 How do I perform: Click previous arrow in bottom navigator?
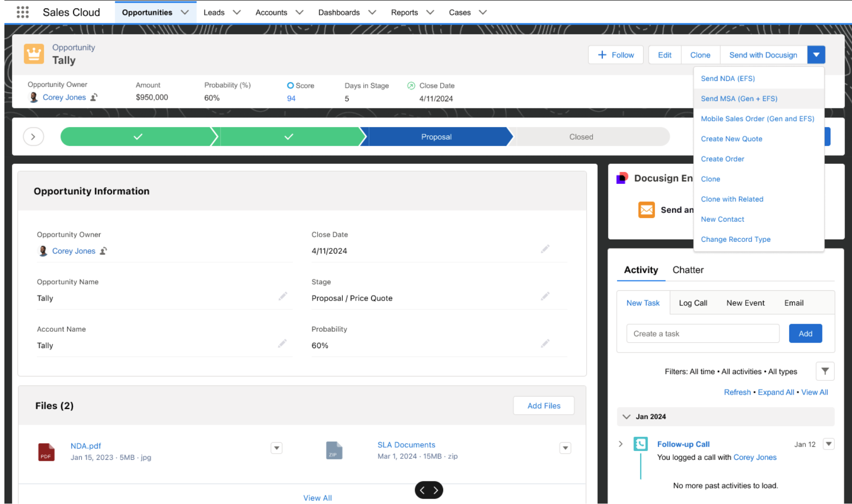pyautogui.click(x=422, y=490)
